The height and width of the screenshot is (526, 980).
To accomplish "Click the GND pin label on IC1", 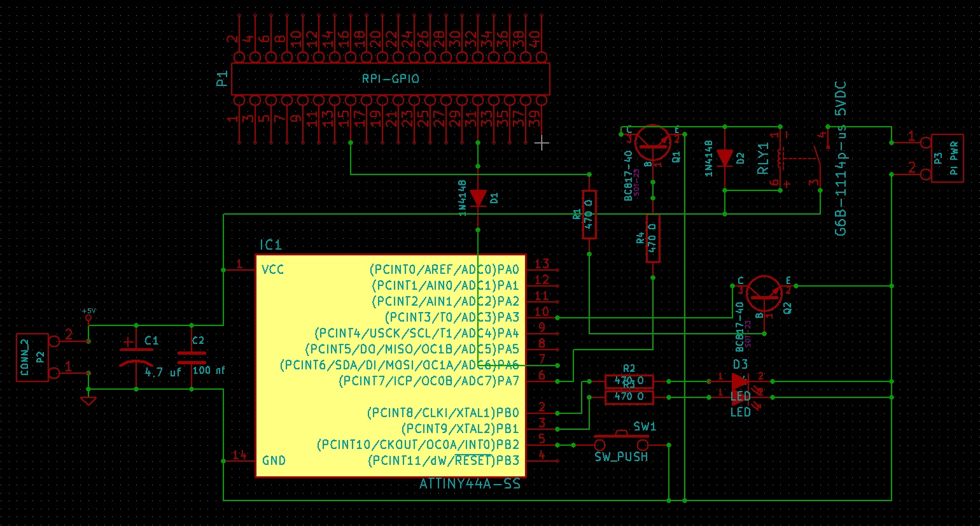I will click(x=274, y=460).
